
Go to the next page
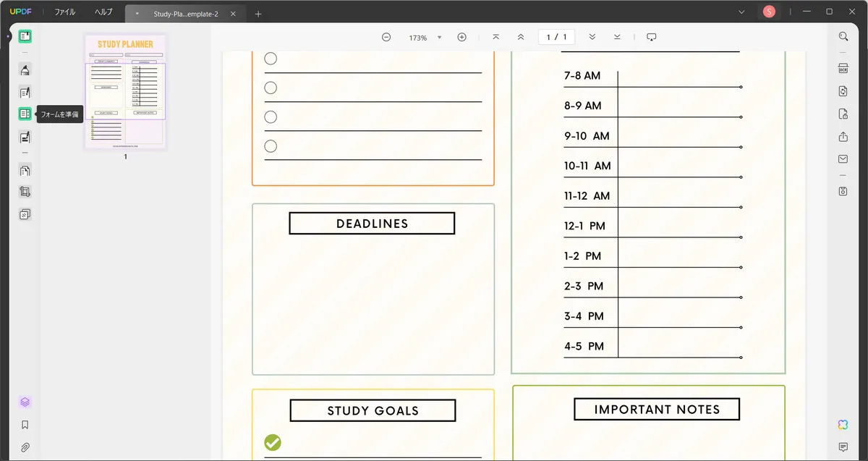pyautogui.click(x=592, y=37)
